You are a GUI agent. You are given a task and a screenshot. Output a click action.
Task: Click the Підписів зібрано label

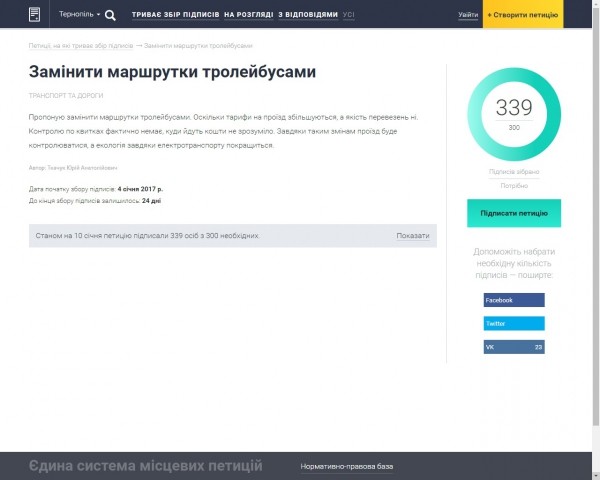click(514, 172)
